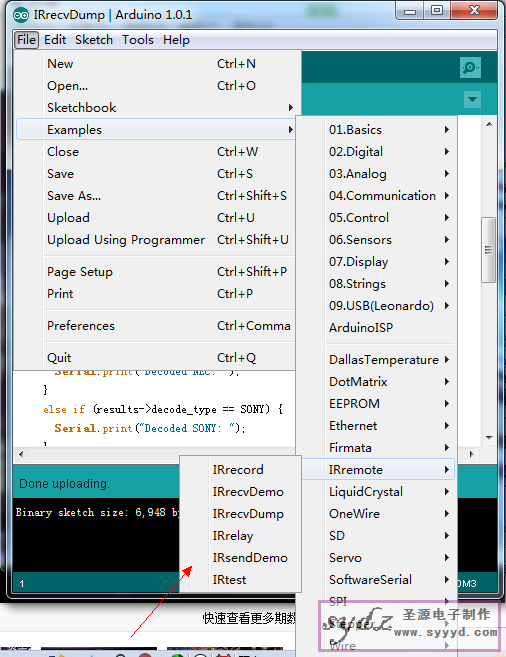Expand 09.USB(Leonardo) examples
The image size is (506, 657).
(x=377, y=306)
